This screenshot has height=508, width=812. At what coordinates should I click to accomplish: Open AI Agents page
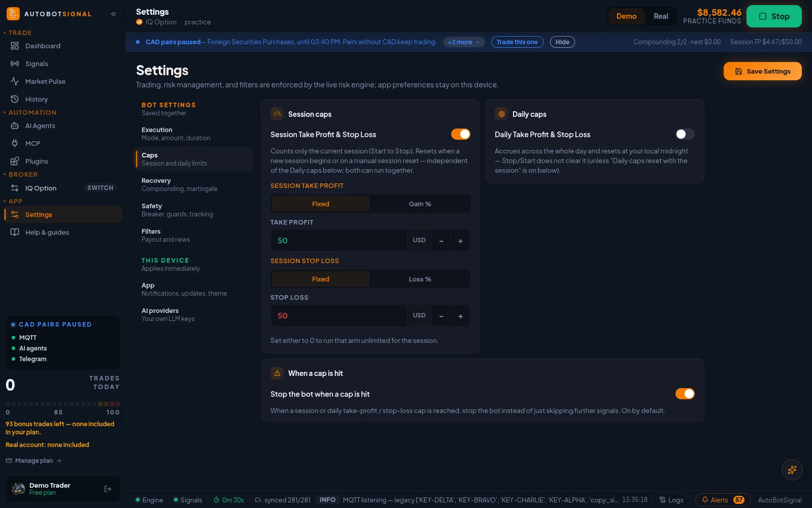[x=63, y=125]
